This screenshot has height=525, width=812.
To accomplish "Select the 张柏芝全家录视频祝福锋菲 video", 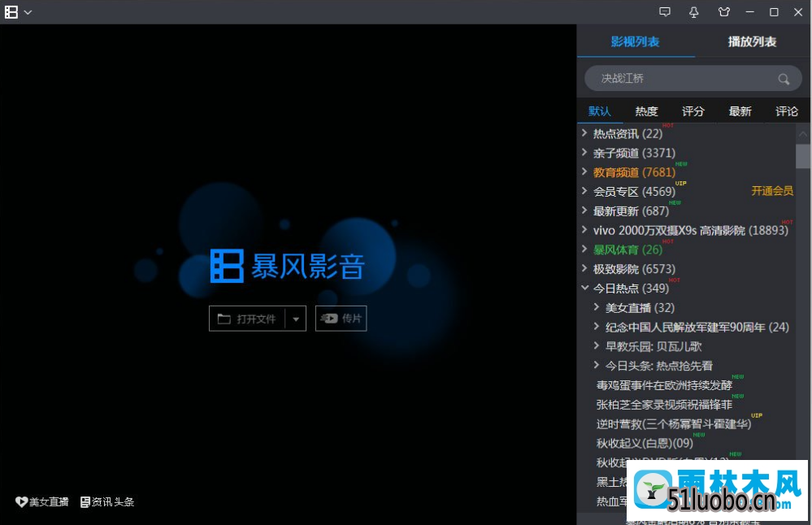I will (664, 405).
